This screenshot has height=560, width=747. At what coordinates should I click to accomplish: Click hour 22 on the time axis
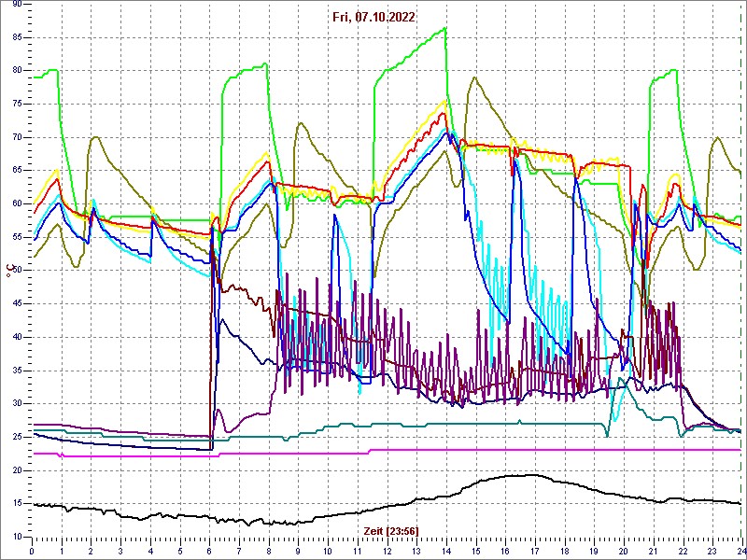[x=683, y=551]
